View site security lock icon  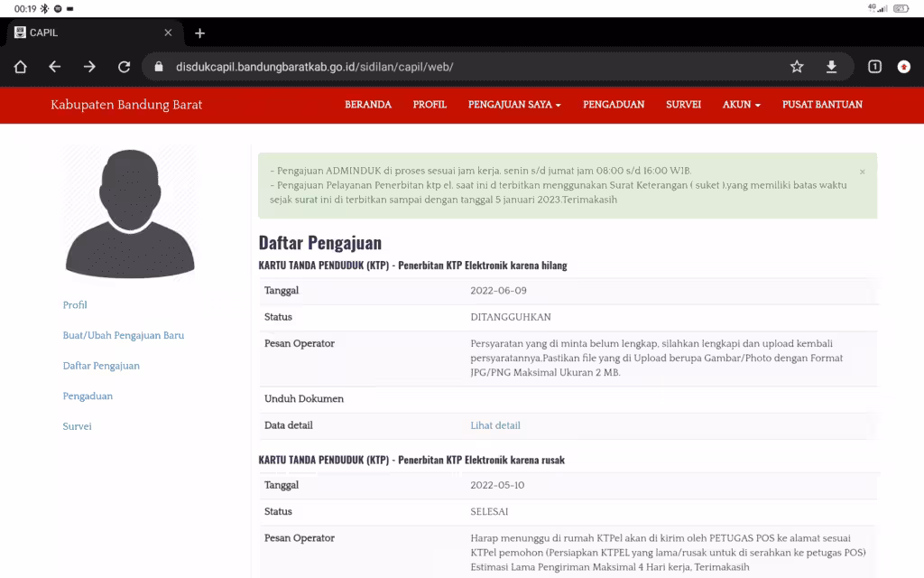pyautogui.click(x=159, y=67)
